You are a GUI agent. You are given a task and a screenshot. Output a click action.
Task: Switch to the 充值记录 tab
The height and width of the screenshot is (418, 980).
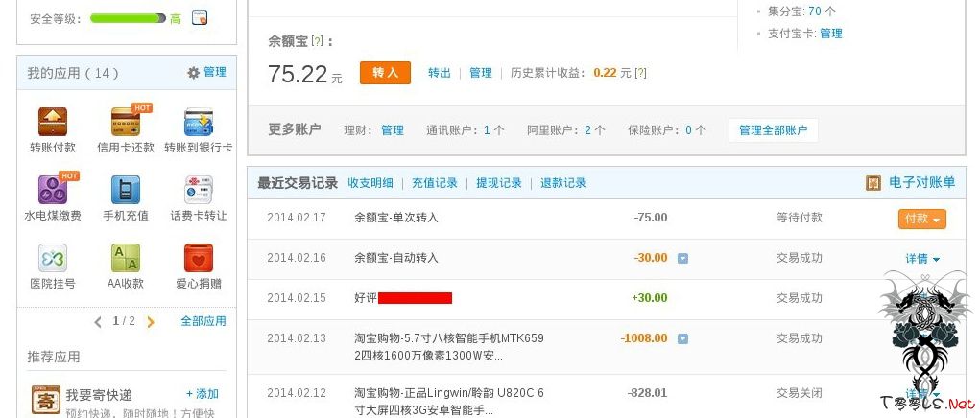click(x=434, y=183)
